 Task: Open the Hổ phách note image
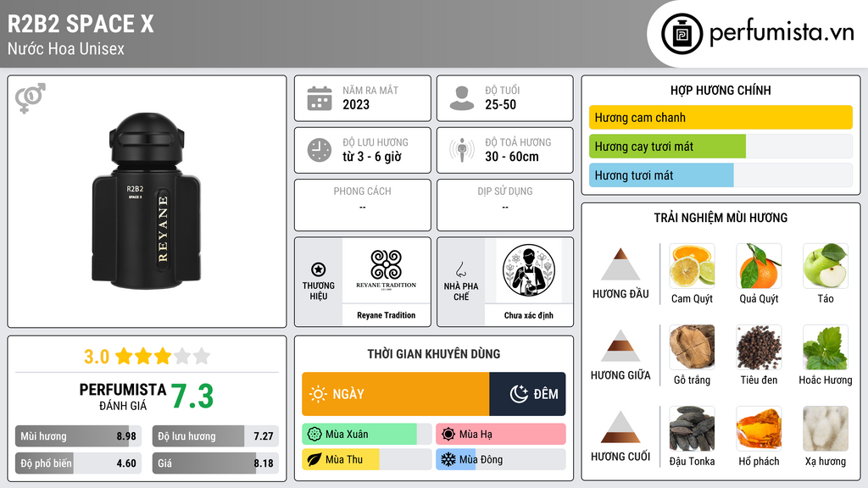tap(759, 428)
